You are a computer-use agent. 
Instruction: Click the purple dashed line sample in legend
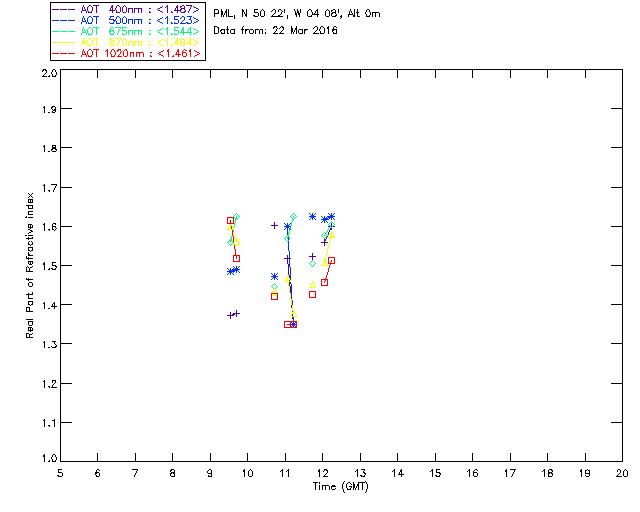(64, 9)
